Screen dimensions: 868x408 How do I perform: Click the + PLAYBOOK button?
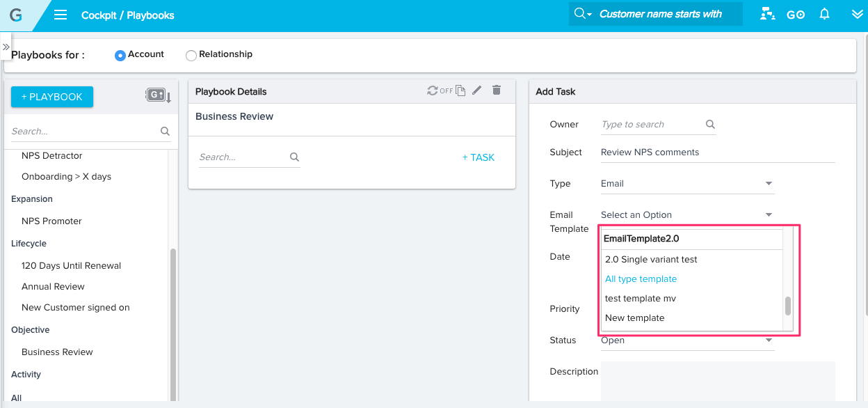pos(52,97)
